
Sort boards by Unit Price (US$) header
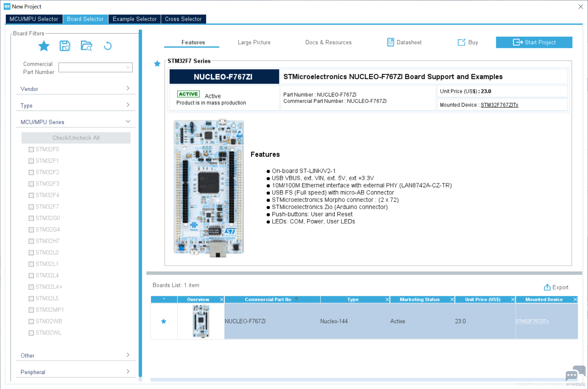482,299
